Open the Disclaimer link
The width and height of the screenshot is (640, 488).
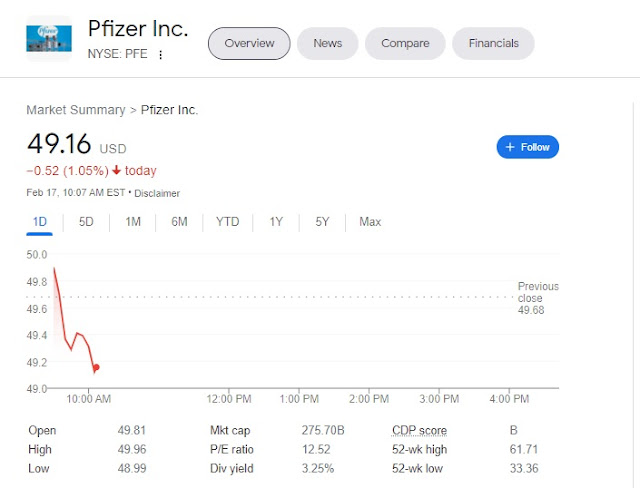pos(157,193)
